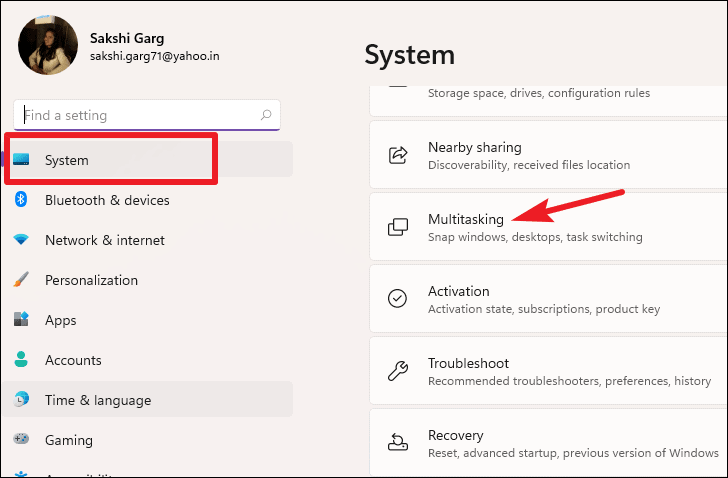Open Troubleshoot settings card
Viewport: 728px width, 478px height.
click(548, 371)
